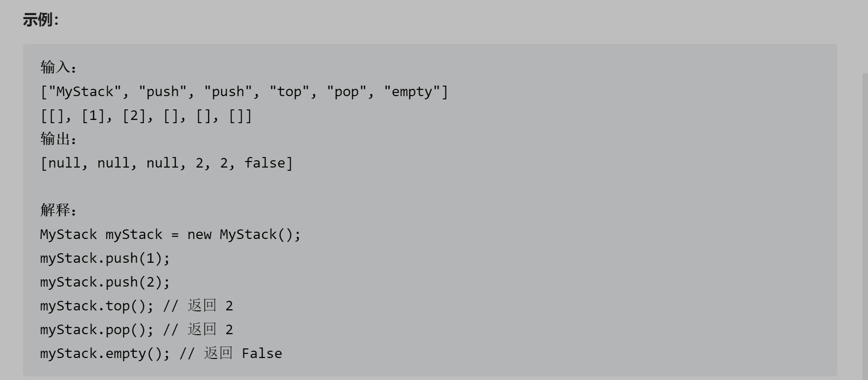Click the "top" string in the input array
This screenshot has width=868, height=380.
(x=290, y=92)
